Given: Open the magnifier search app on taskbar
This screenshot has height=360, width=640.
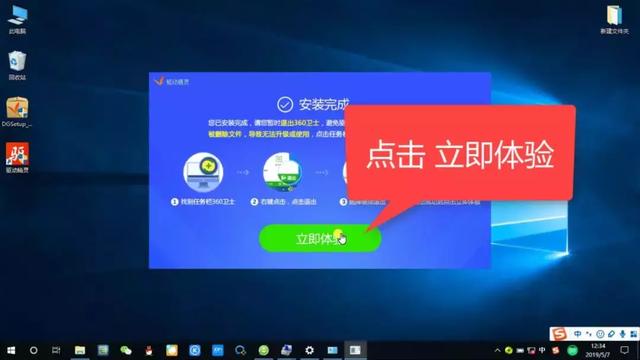Looking at the screenshot, I should tap(240, 350).
